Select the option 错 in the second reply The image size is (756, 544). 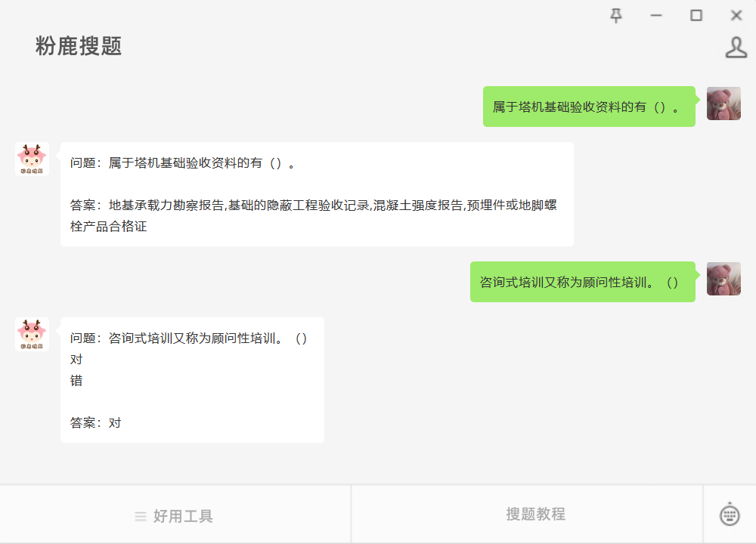point(76,381)
